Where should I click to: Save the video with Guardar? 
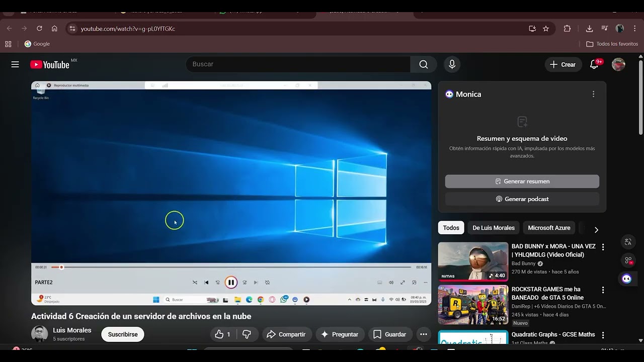390,334
